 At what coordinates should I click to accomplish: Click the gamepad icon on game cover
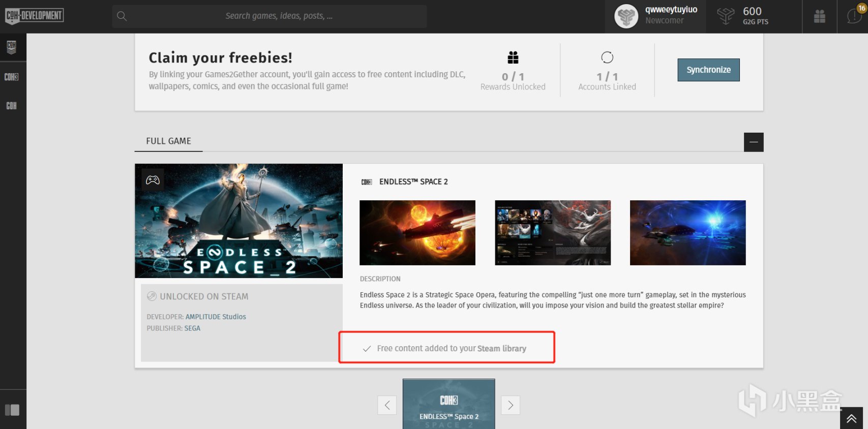153,179
